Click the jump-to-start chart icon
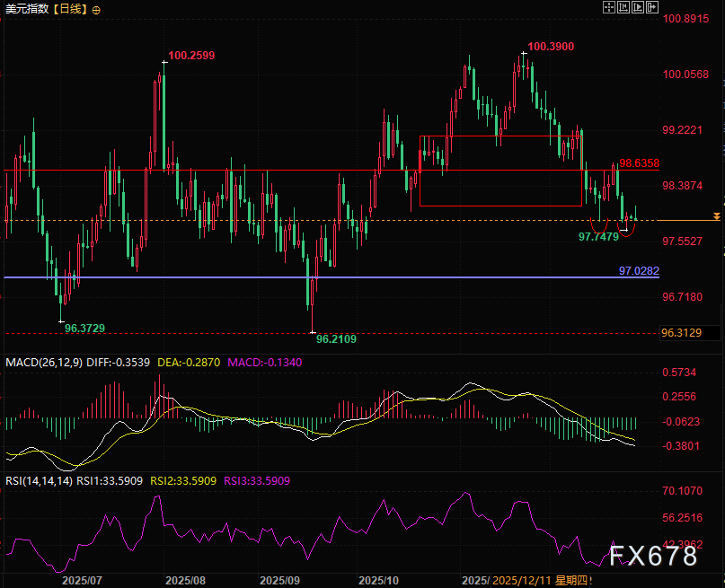Image resolution: width=725 pixels, height=588 pixels. click(x=623, y=7)
